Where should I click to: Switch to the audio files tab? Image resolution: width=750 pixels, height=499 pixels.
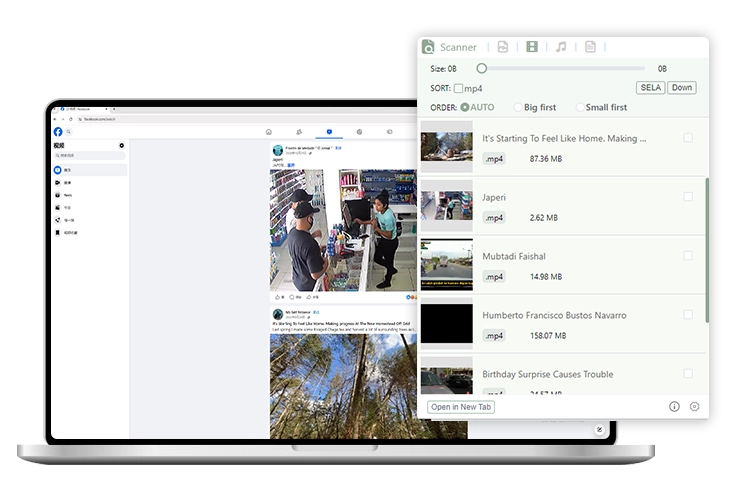[x=561, y=46]
